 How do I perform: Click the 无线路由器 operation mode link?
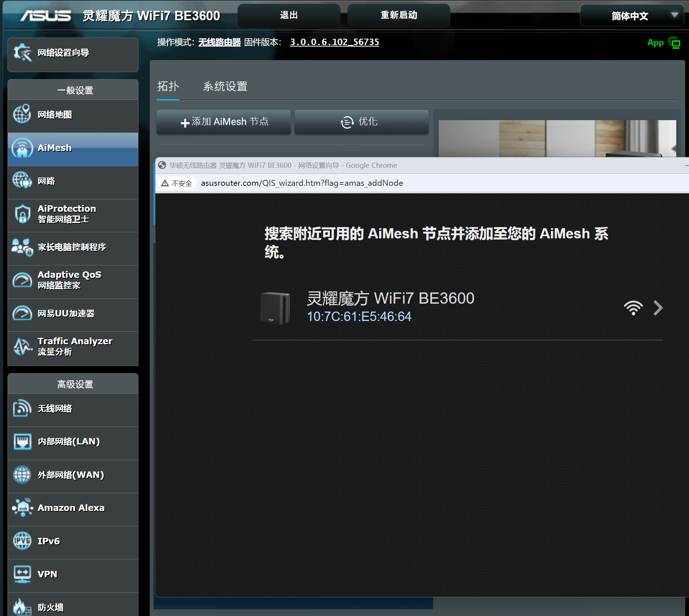219,42
